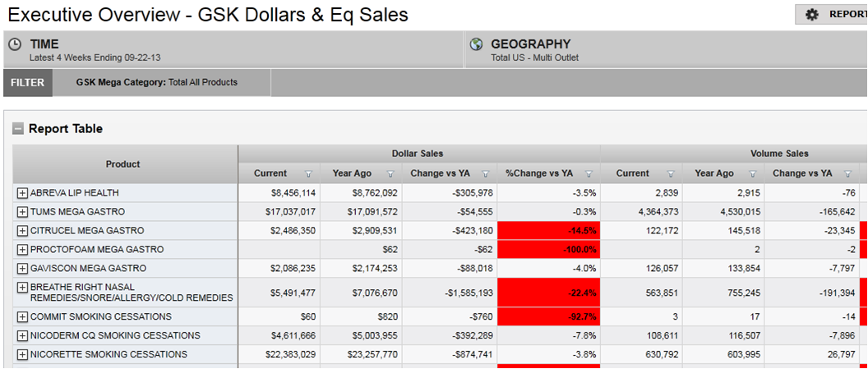Collapse the Report Table section
Viewport: 868px width, 369px height.
(x=17, y=129)
